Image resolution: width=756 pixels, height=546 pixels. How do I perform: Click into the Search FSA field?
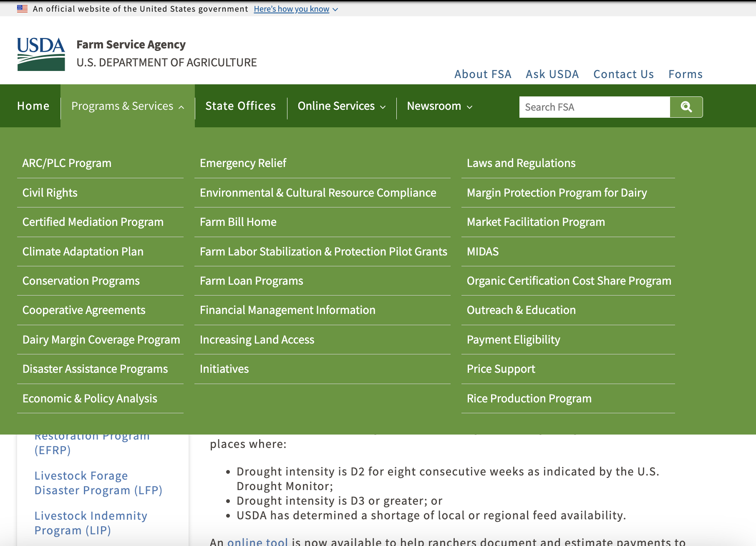(x=595, y=107)
